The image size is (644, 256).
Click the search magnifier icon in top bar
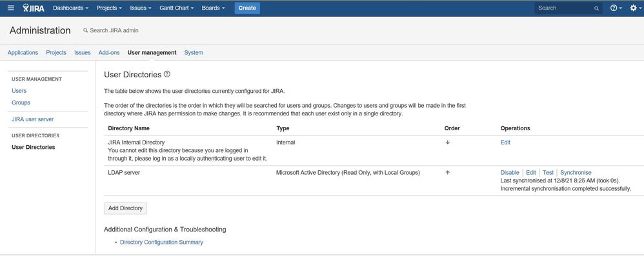[596, 8]
